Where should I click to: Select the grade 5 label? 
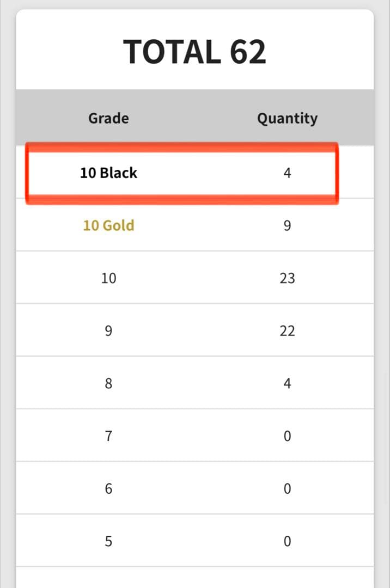point(108,541)
